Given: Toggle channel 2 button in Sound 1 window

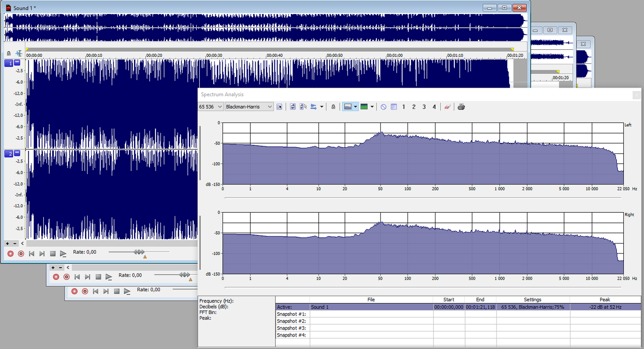Looking at the screenshot, I should tap(9, 153).
